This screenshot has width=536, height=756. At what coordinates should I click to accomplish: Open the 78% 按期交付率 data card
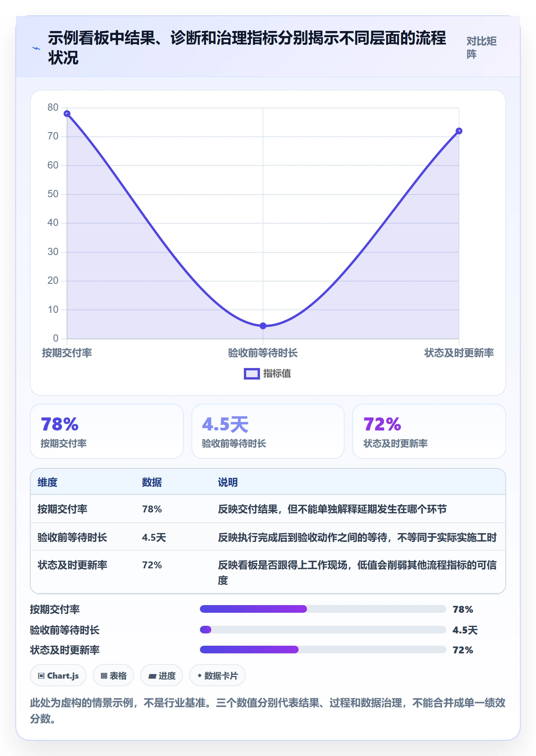click(107, 431)
